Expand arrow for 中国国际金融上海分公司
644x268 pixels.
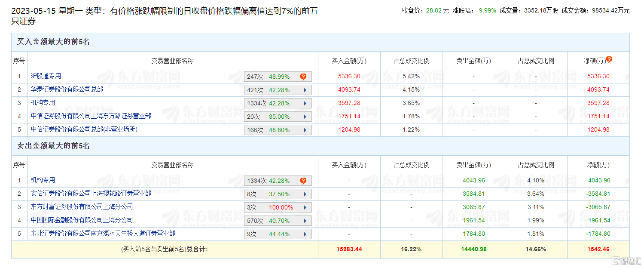(305, 221)
